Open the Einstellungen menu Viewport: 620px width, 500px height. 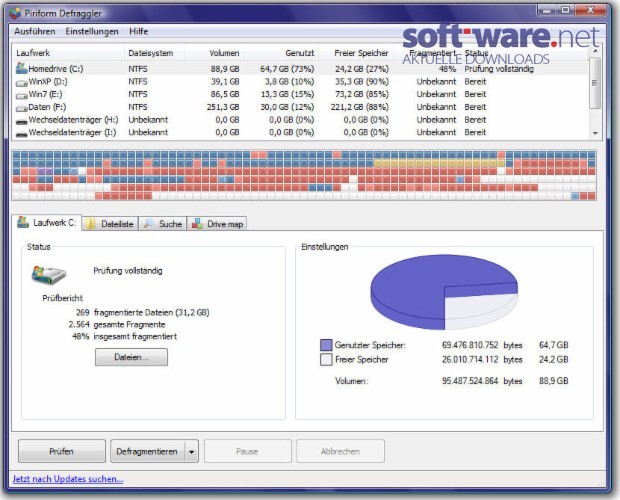tap(92, 31)
